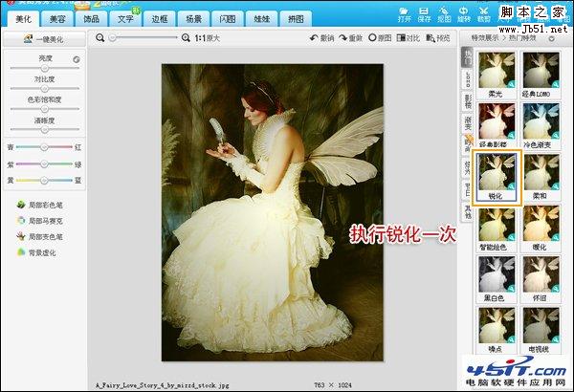Viewport: 574px width, 392px height.
Task: Click the zoom in magnifier icon
Action: pyautogui.click(x=186, y=37)
